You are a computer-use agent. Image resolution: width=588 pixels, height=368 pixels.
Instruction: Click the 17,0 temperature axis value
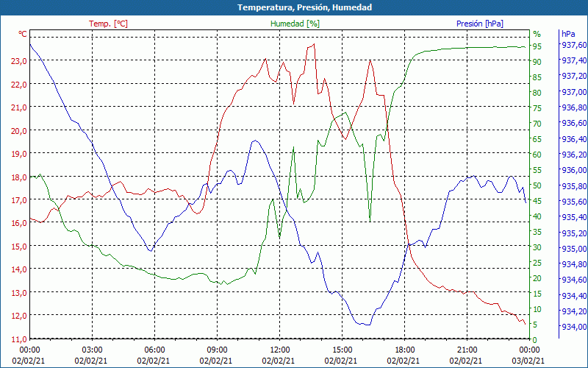point(19,199)
